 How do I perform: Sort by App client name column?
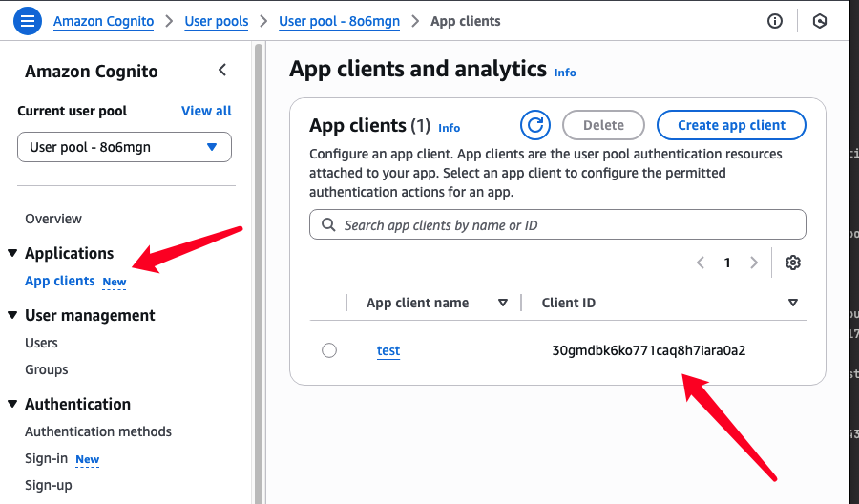(x=503, y=303)
